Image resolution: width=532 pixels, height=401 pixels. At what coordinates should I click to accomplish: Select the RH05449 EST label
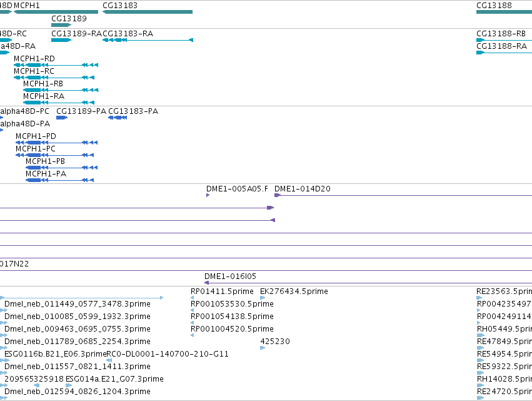tap(504, 329)
